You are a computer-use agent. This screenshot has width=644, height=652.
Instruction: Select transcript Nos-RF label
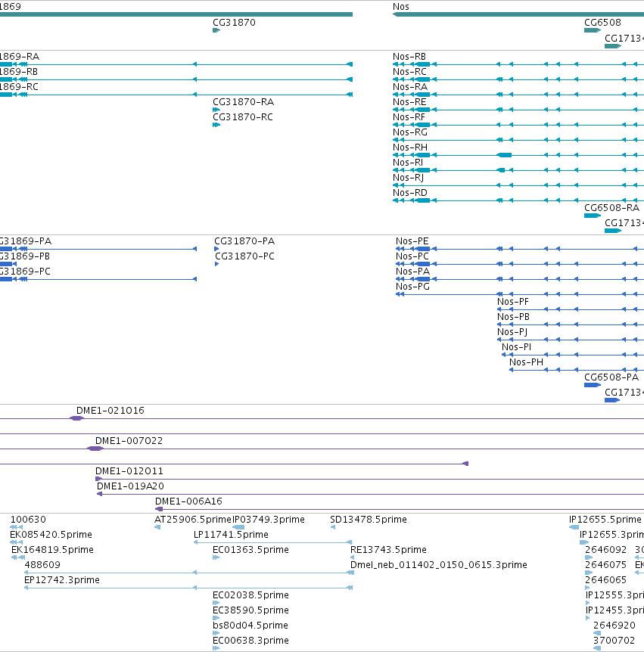coord(409,117)
